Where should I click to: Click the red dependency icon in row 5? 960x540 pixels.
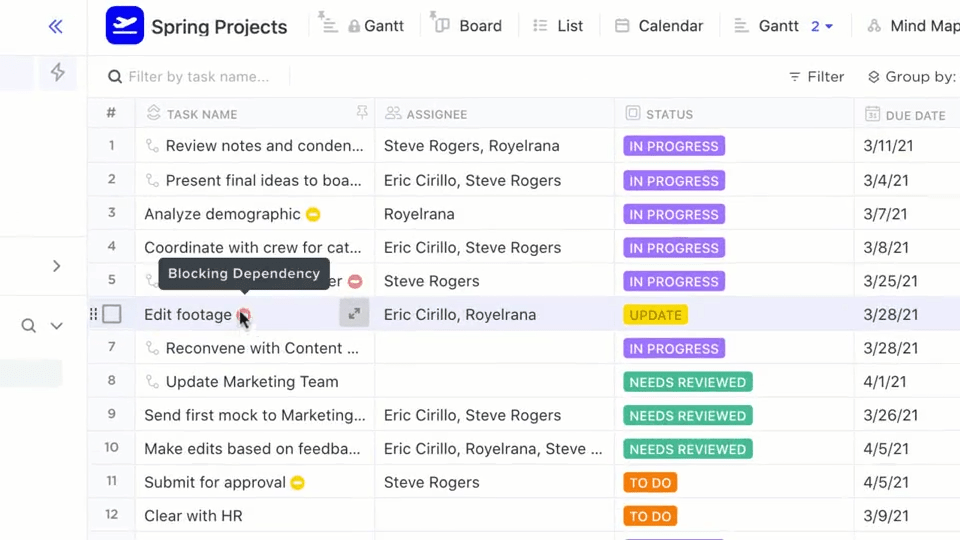tap(355, 281)
